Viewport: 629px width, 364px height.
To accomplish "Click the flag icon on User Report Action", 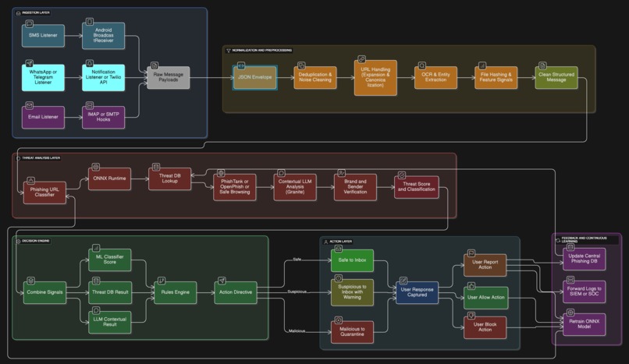I will click(471, 253).
